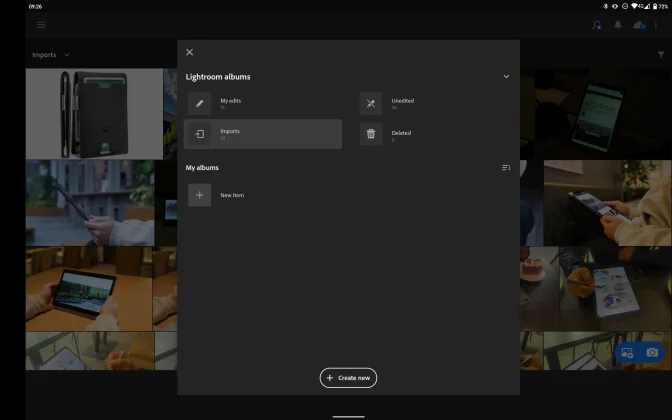Screen dimensions: 672x420
Task: Open the filter funnel icon
Action: (661, 55)
